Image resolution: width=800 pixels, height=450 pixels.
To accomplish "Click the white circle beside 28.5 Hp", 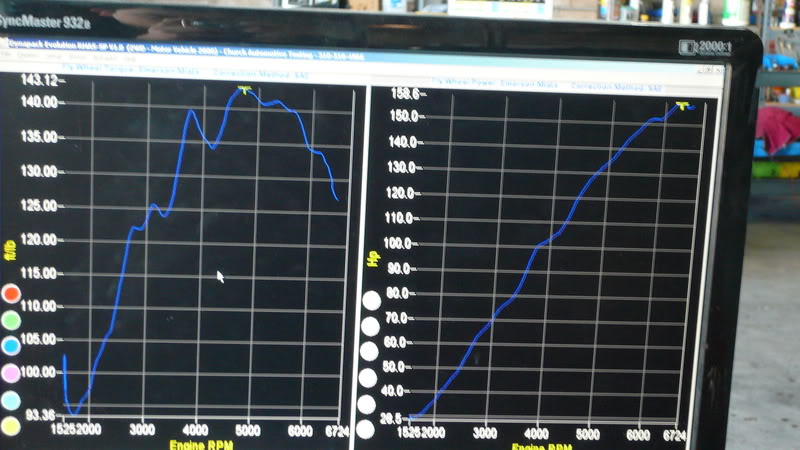I will 366,430.
